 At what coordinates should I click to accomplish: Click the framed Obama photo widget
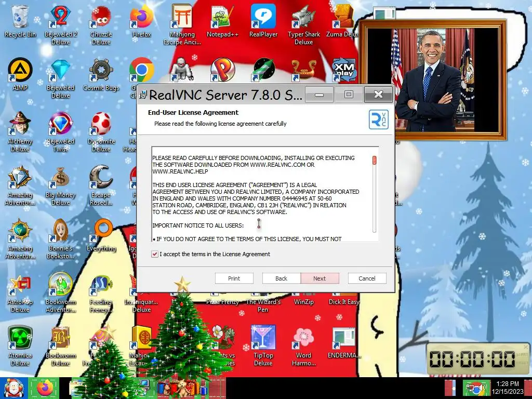click(433, 80)
